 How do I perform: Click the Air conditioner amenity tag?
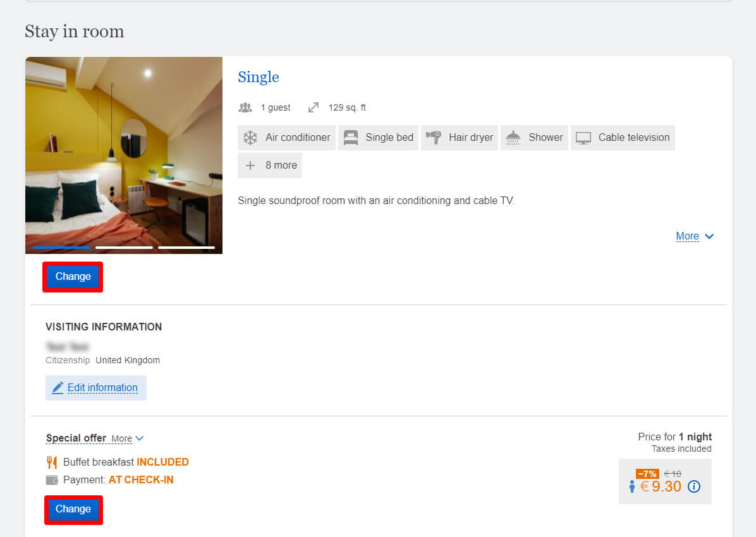click(x=286, y=138)
